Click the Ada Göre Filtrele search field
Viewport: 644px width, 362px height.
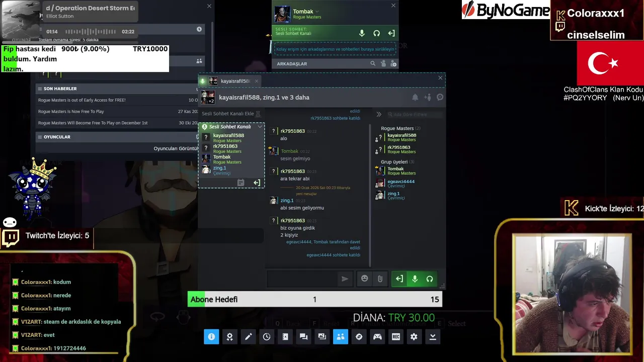(x=415, y=114)
